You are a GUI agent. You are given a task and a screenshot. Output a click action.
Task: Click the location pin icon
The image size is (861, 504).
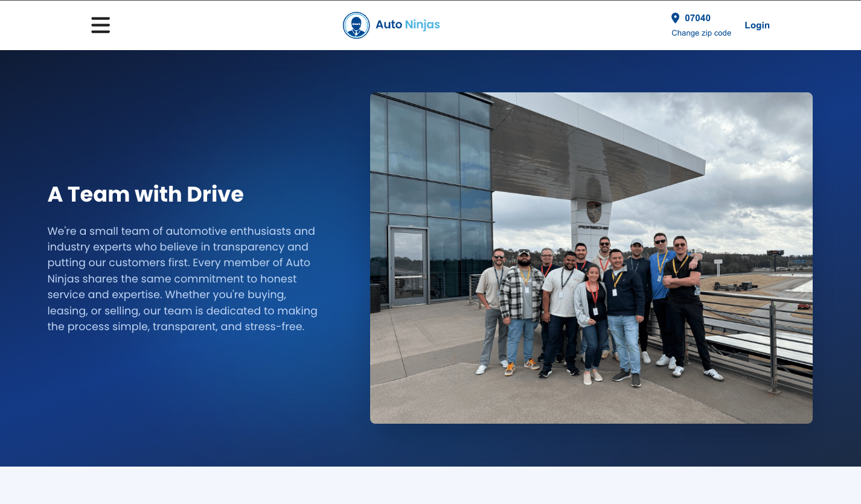675,18
